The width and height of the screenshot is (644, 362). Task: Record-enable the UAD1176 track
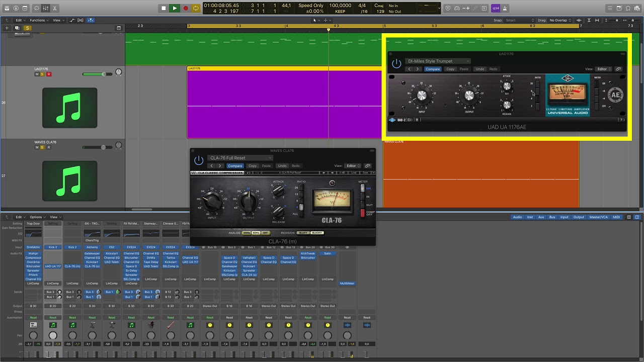[48, 74]
